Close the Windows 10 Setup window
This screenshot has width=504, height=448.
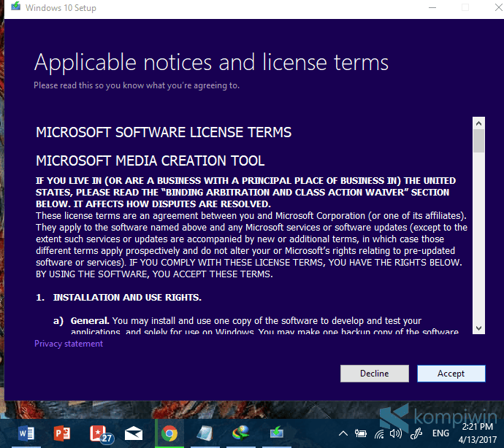click(499, 8)
